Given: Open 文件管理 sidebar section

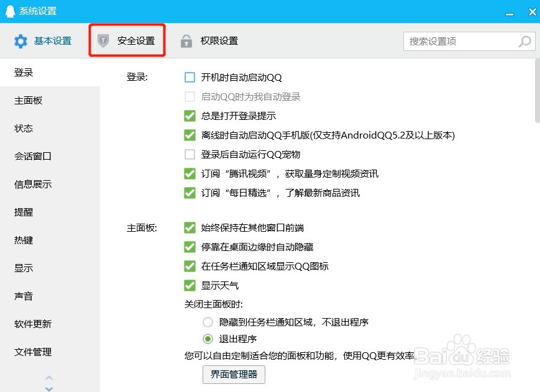Looking at the screenshot, I should 50,352.
